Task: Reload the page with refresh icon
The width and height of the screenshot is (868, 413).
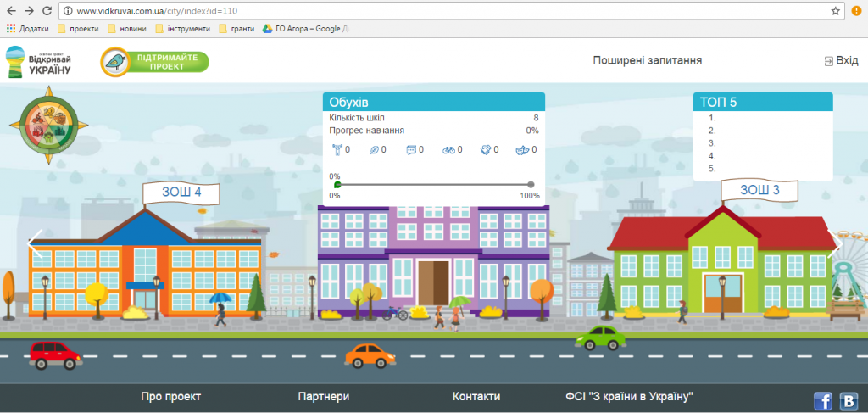Action: pyautogui.click(x=47, y=10)
